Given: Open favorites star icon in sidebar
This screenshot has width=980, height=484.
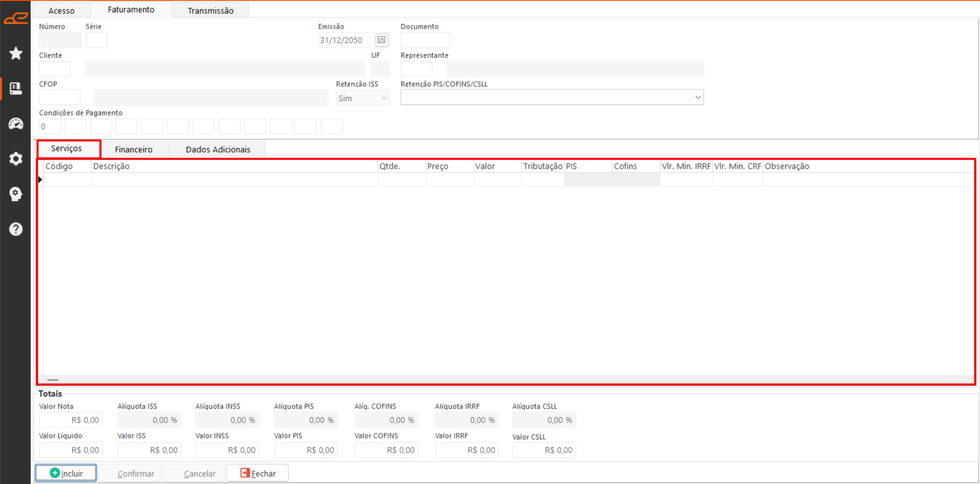Looking at the screenshot, I should click(16, 53).
